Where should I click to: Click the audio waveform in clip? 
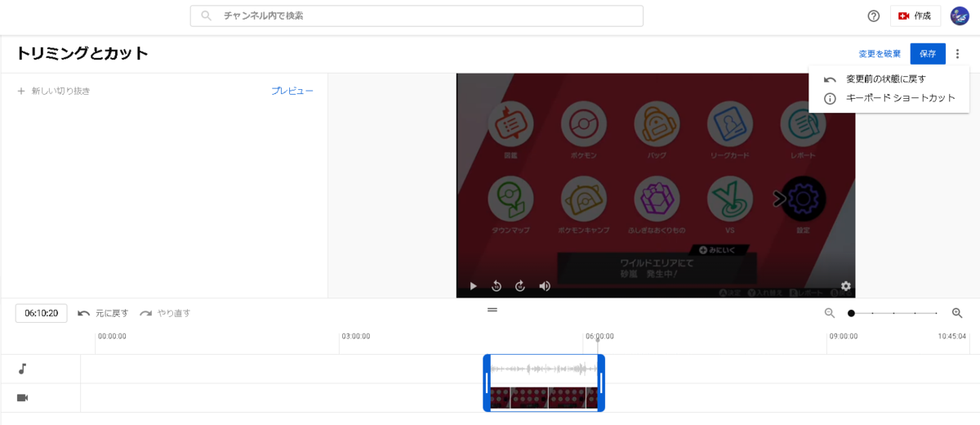[544, 369]
